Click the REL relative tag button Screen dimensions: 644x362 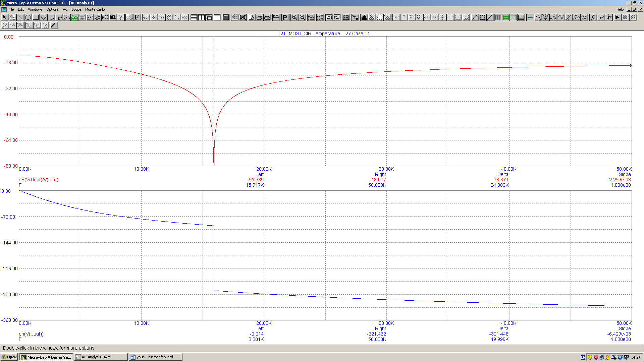(113, 17)
